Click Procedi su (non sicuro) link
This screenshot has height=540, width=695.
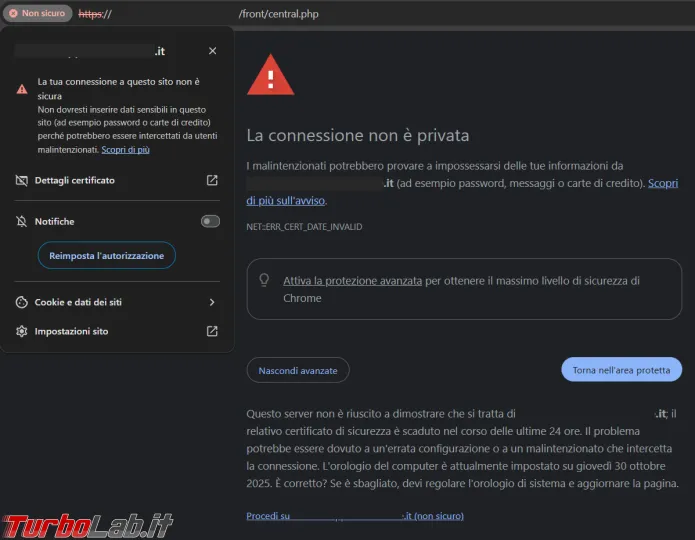click(355, 516)
